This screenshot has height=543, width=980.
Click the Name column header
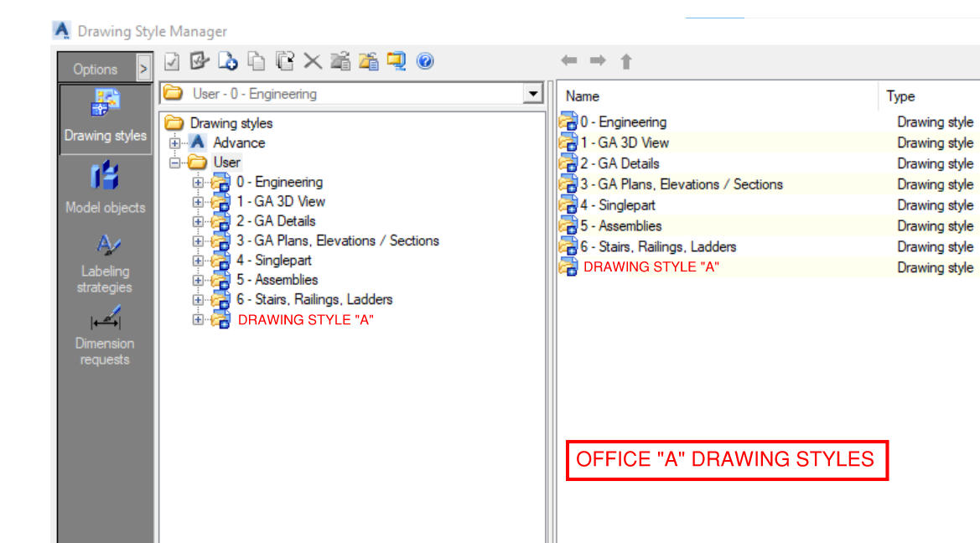[x=582, y=96]
